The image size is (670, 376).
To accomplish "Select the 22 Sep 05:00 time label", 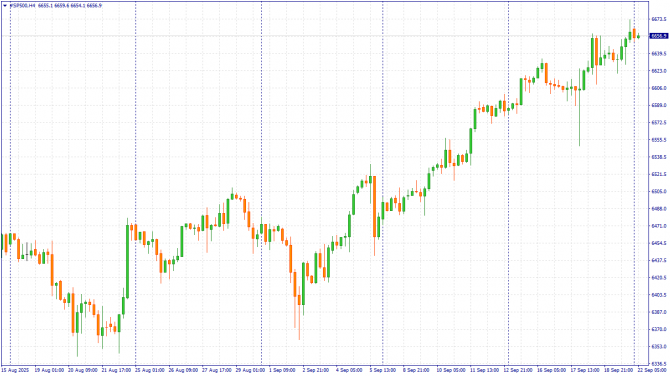I will (x=652, y=370).
